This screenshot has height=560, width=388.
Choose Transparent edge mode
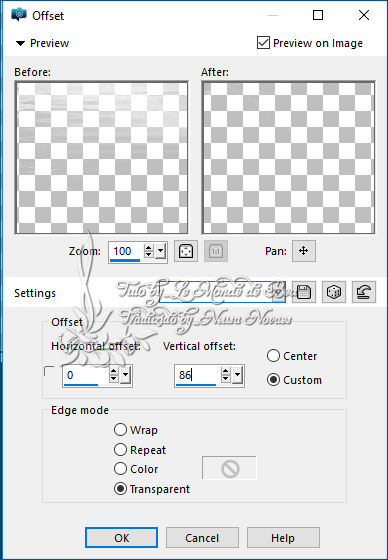[120, 489]
